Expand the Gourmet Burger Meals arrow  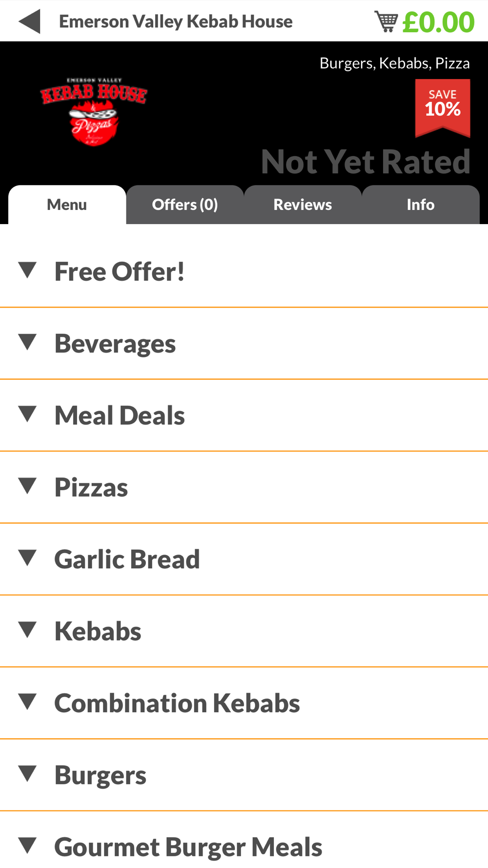coord(27,846)
